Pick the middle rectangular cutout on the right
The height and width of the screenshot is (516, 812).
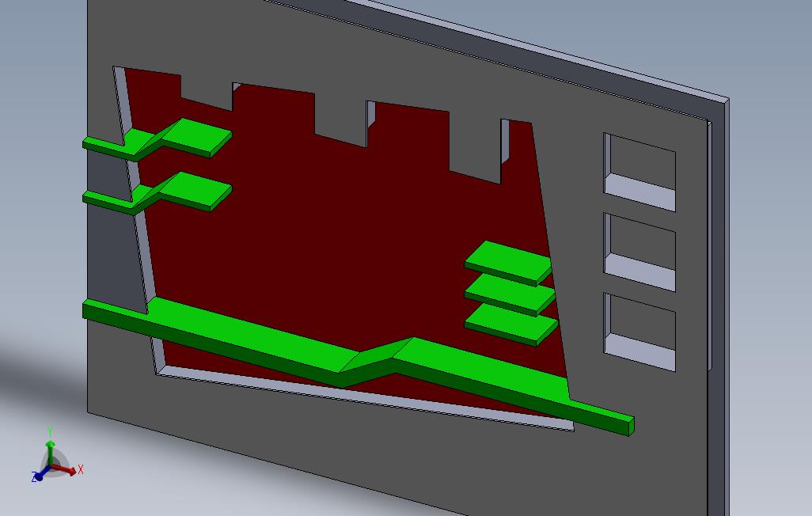[639, 252]
